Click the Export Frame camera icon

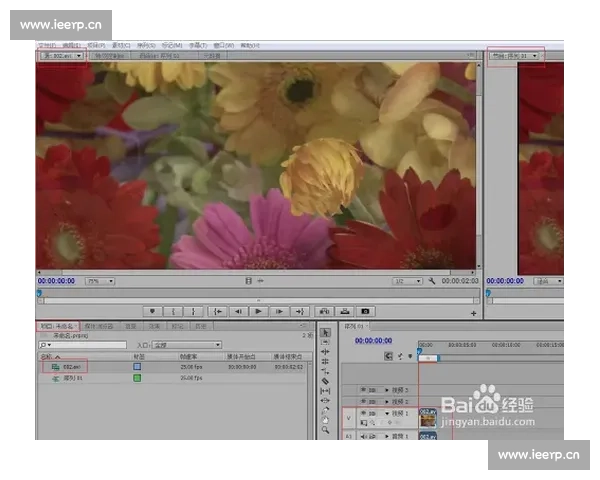[366, 311]
